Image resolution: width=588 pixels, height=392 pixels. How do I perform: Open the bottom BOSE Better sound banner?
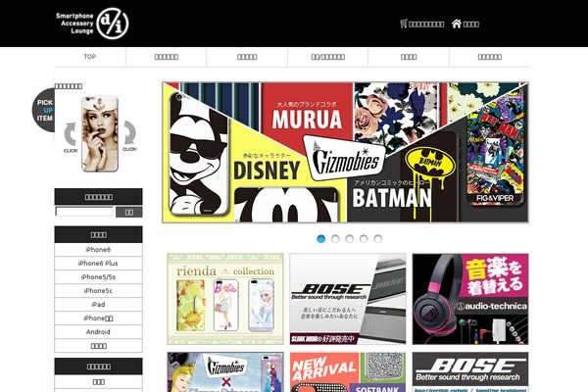[x=470, y=372]
